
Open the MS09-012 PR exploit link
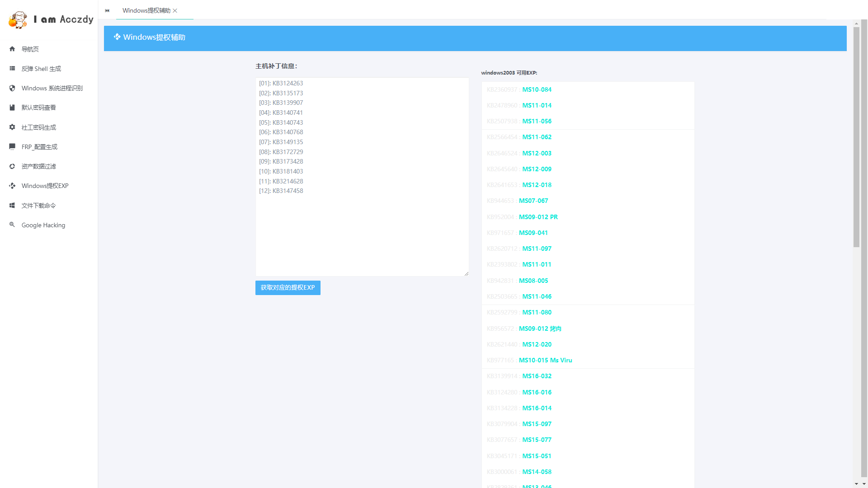(x=538, y=217)
